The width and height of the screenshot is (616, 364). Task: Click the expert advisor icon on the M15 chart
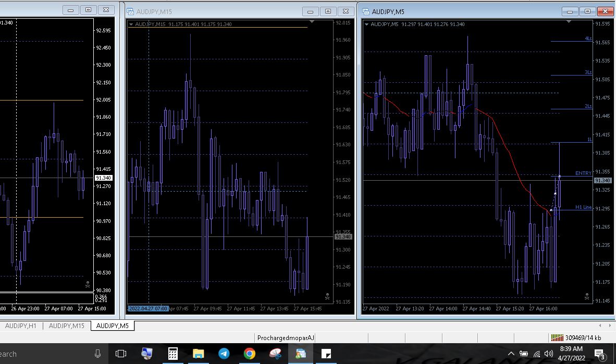[327, 297]
